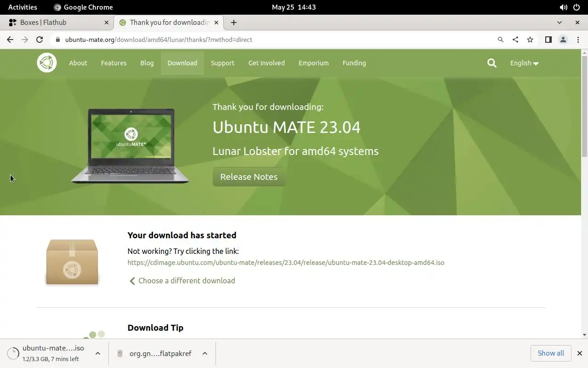
Task: Open the power icon in the system menu
Action: (577, 7)
